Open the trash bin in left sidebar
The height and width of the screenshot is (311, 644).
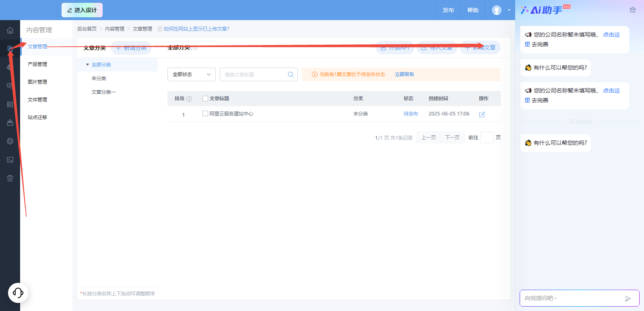(10, 178)
